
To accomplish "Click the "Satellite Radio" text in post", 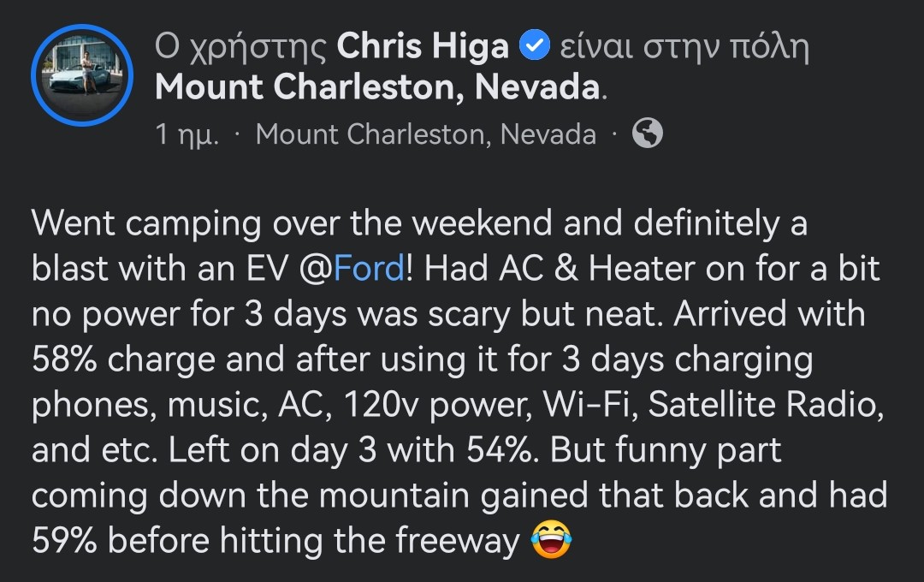I will tap(766, 405).
